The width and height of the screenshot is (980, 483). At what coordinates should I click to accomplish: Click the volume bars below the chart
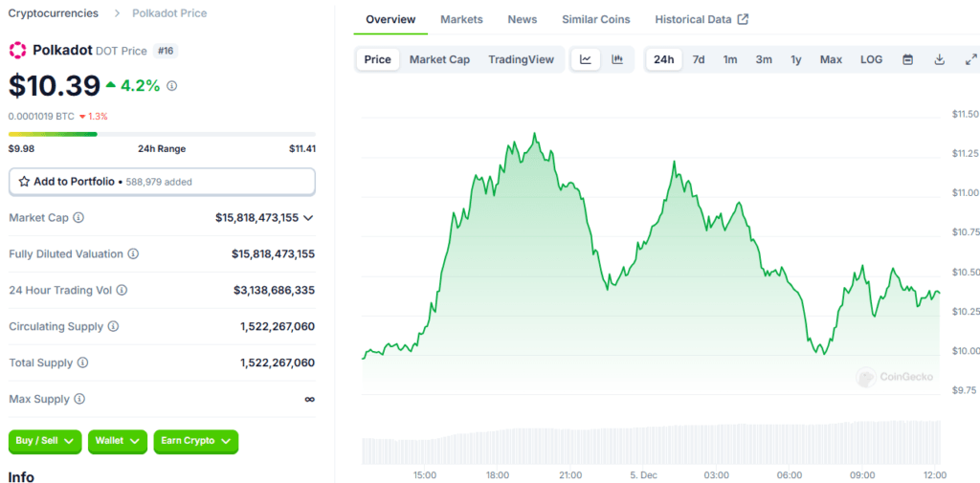pyautogui.click(x=651, y=443)
